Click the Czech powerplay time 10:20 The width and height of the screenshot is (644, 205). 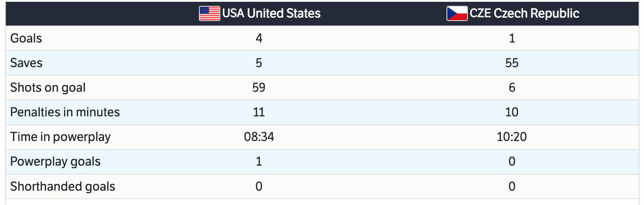(x=512, y=137)
